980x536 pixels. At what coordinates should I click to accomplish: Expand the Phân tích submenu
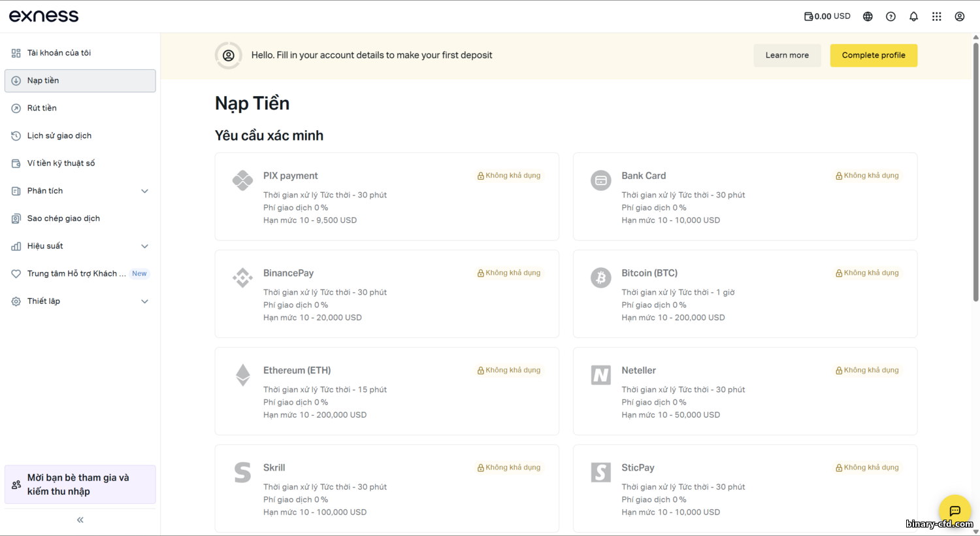[x=144, y=191]
